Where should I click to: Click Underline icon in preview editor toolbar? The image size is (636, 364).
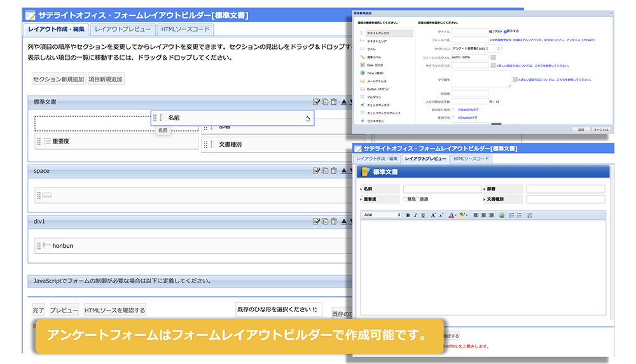coord(423,215)
